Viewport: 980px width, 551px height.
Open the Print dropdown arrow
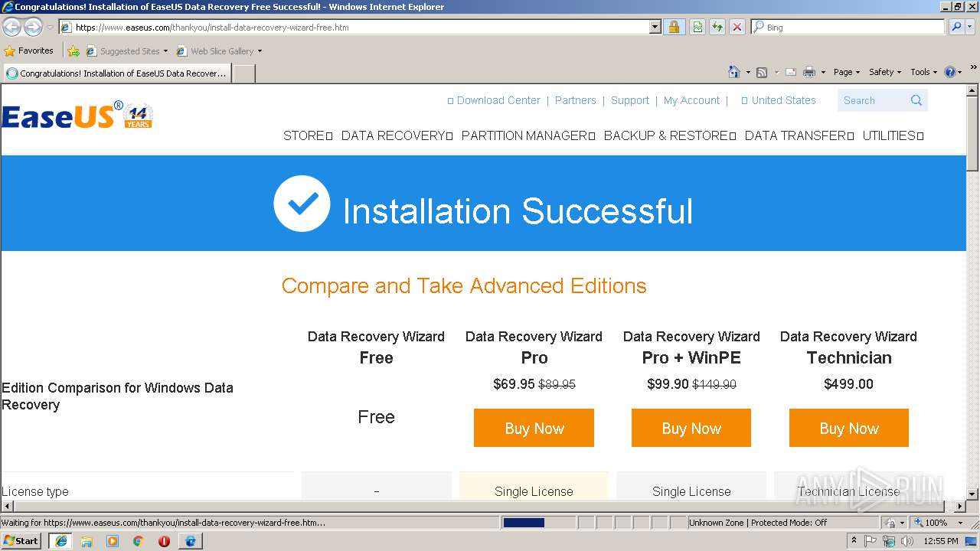coord(823,72)
